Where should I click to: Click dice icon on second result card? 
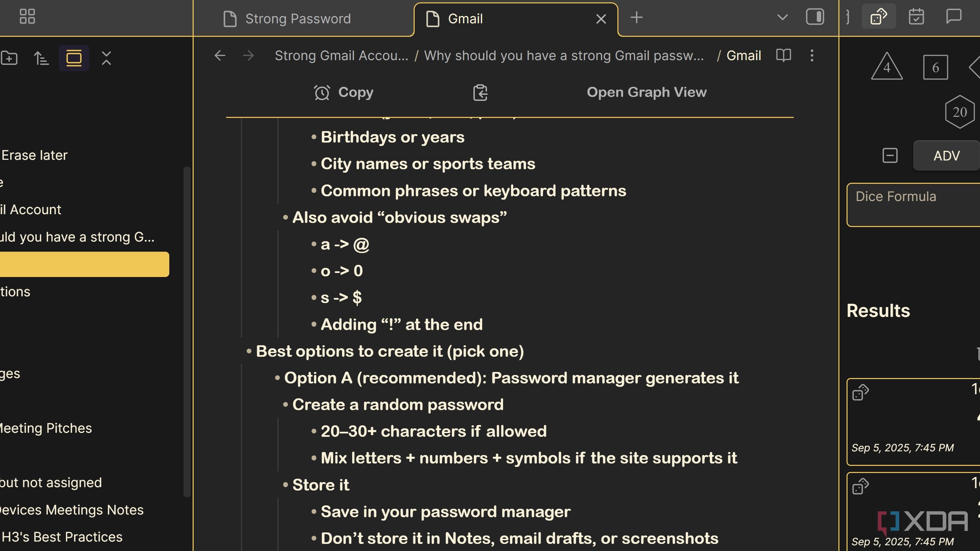pos(860,486)
